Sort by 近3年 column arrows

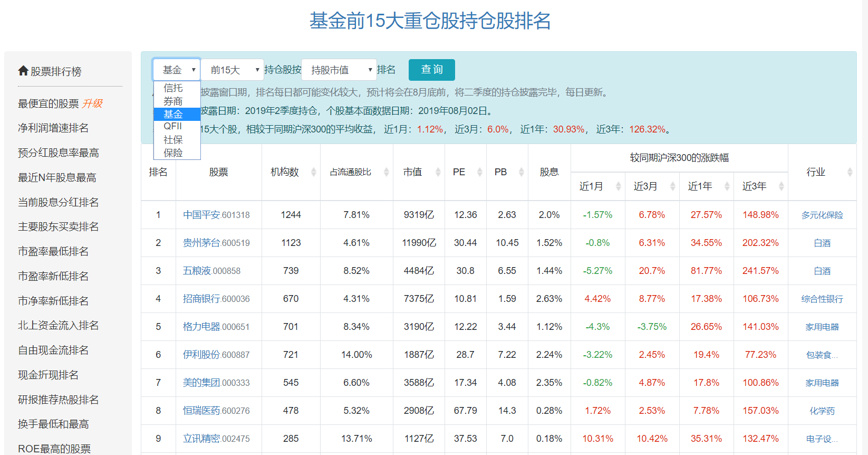tap(782, 186)
